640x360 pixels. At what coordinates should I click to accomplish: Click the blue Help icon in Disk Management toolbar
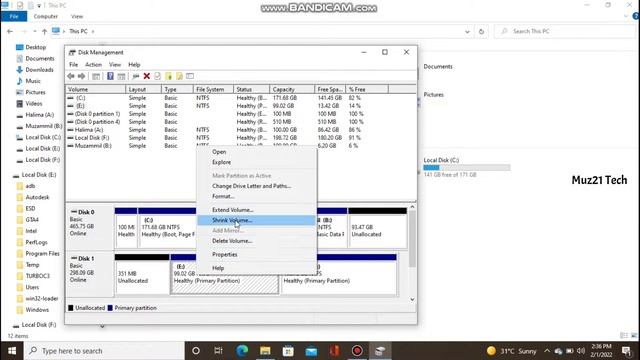coord(110,76)
